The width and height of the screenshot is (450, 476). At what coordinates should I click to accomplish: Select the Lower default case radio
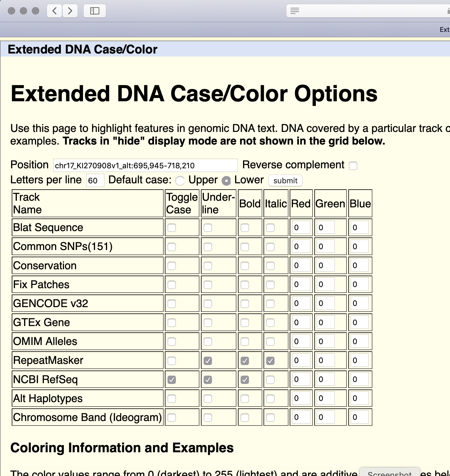(226, 181)
